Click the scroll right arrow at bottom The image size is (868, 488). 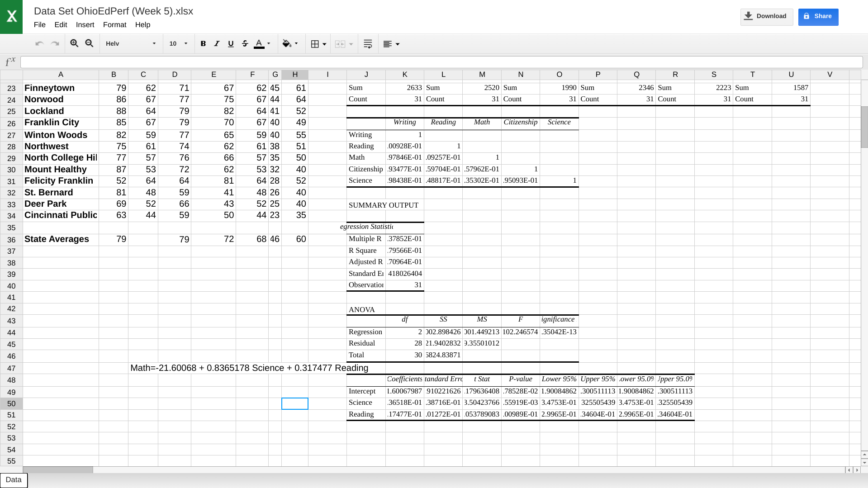coord(857,470)
